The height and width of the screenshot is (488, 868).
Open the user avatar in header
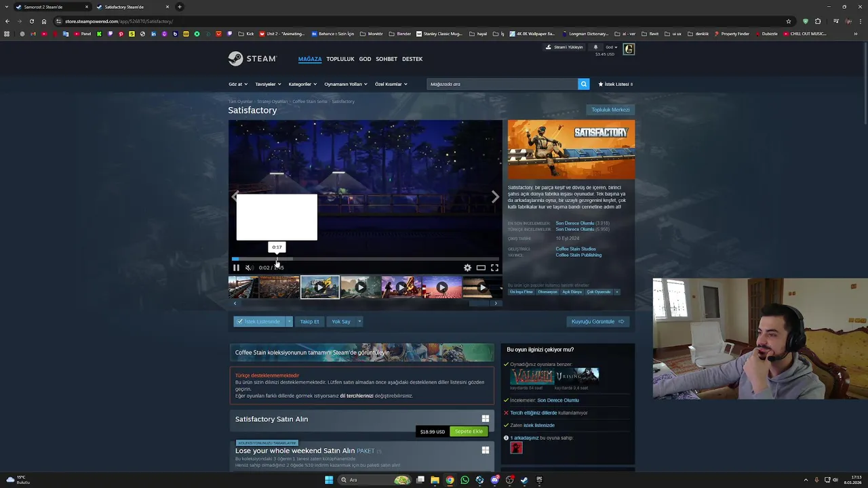(x=629, y=49)
